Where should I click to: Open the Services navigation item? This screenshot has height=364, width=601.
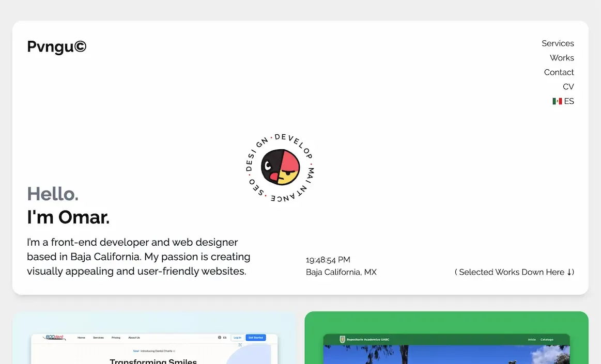(x=558, y=43)
